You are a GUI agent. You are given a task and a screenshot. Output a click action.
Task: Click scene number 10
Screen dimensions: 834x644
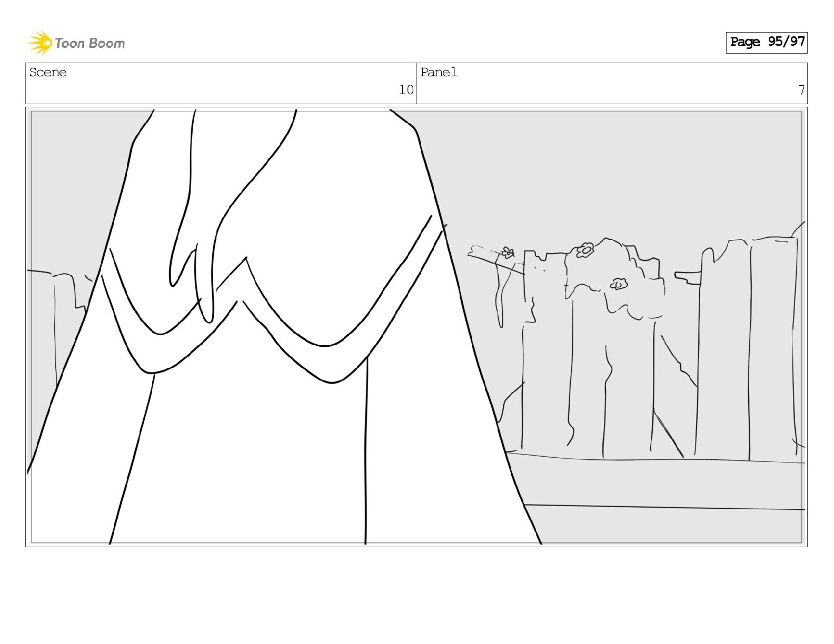(x=406, y=90)
